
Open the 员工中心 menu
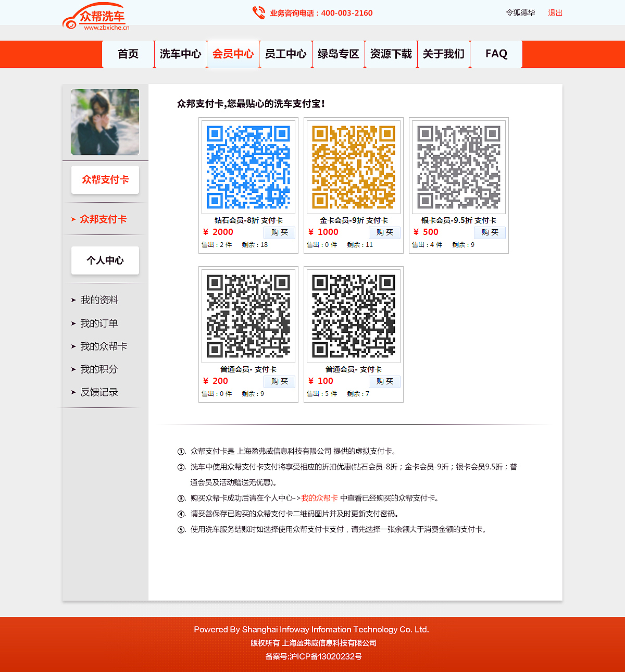tap(286, 54)
